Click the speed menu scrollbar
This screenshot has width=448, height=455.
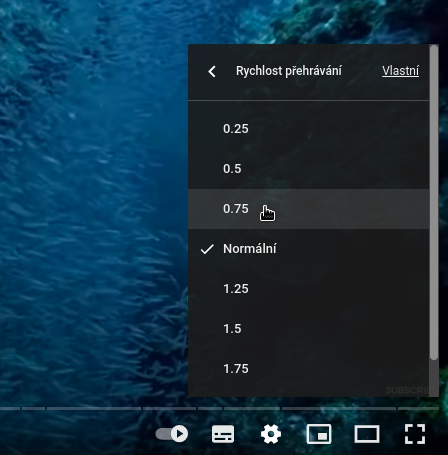tap(434, 203)
